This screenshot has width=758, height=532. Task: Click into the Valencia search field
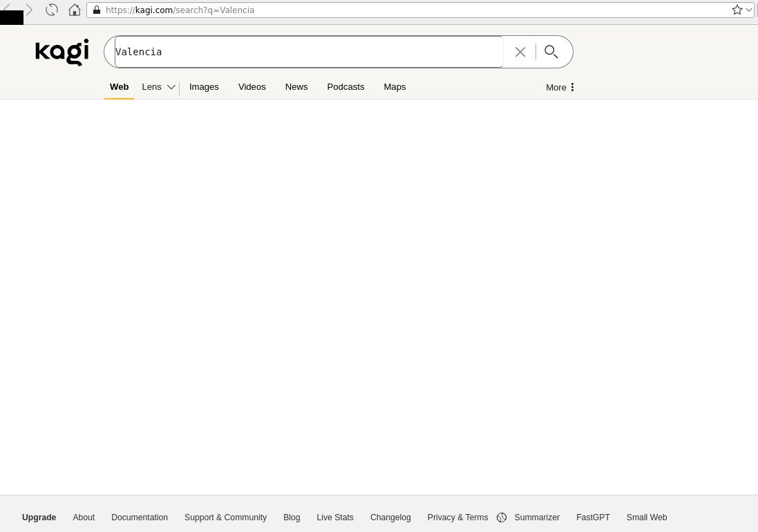(x=307, y=52)
